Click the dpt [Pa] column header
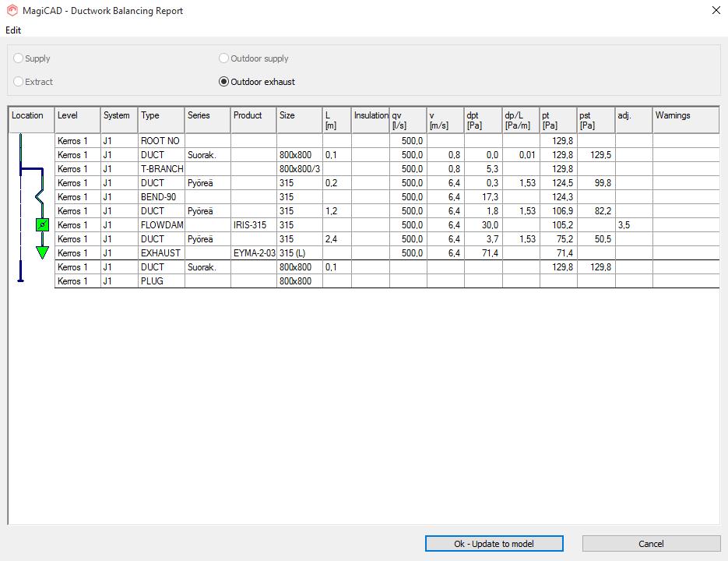 click(x=484, y=120)
